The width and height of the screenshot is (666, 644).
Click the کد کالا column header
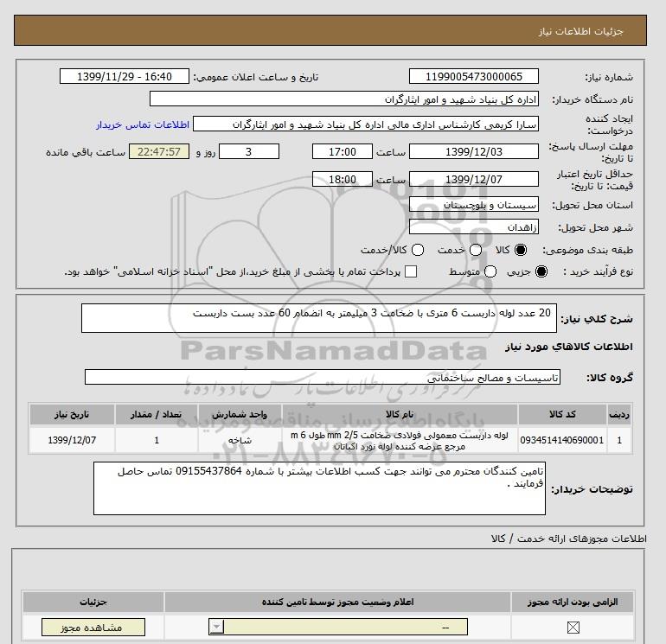(x=562, y=414)
